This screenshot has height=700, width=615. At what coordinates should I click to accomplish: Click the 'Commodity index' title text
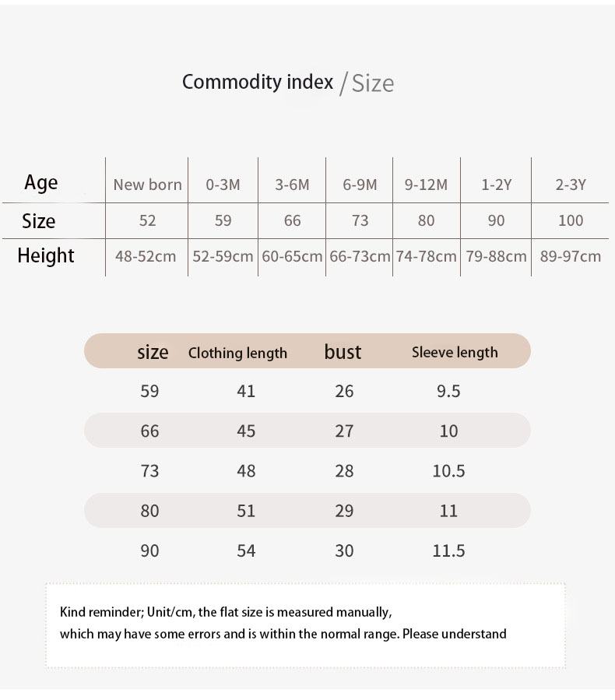pyautogui.click(x=258, y=82)
